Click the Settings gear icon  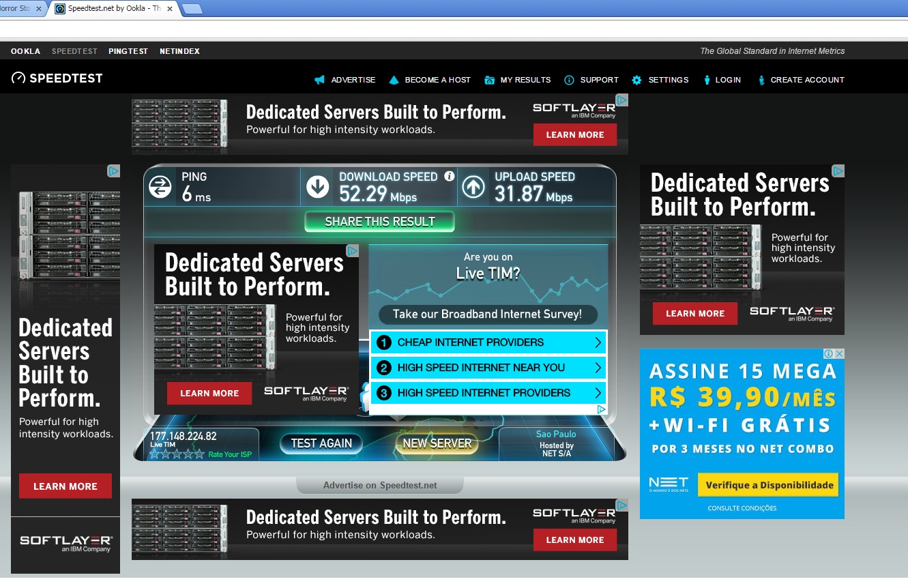click(x=636, y=80)
